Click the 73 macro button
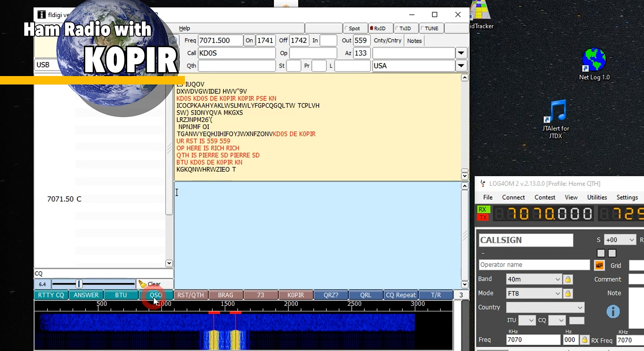 tap(261, 295)
